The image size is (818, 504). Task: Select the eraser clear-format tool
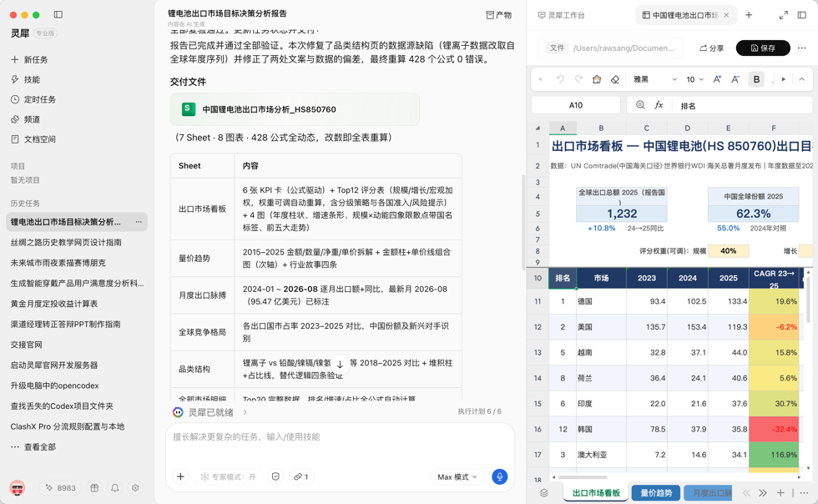[x=615, y=79]
